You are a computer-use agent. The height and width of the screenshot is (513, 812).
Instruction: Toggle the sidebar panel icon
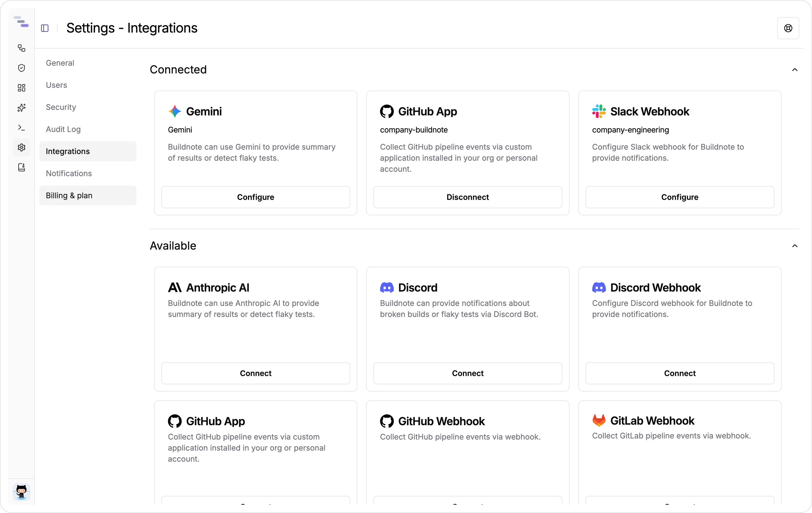click(x=45, y=28)
